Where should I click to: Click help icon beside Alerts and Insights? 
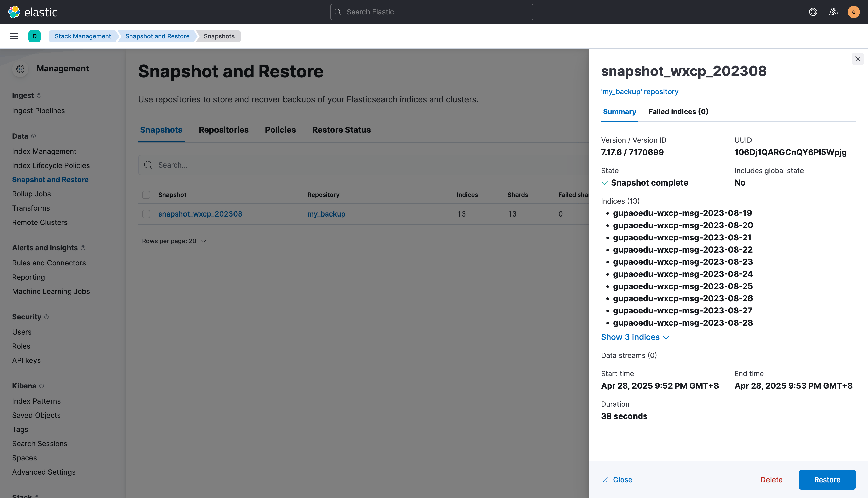(83, 248)
